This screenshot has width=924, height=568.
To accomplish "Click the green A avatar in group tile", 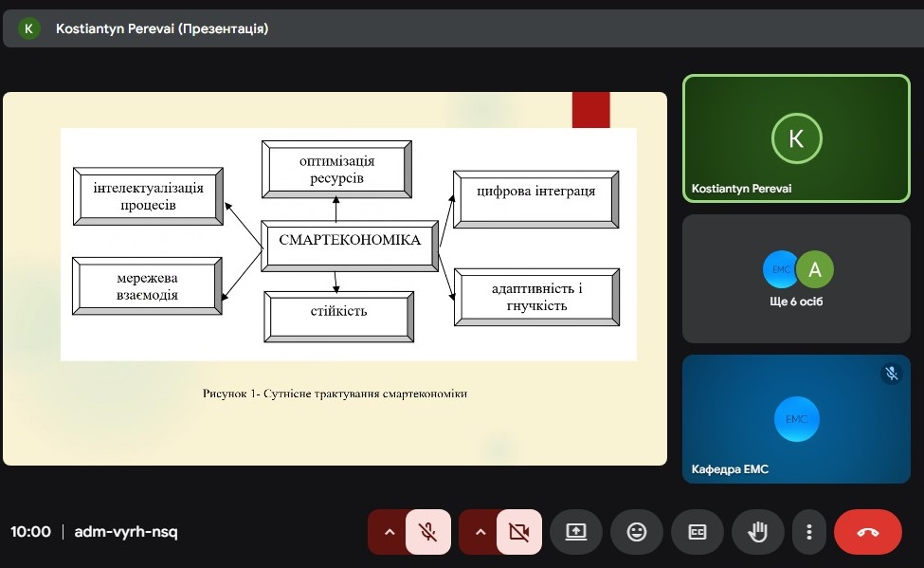I will [x=815, y=269].
